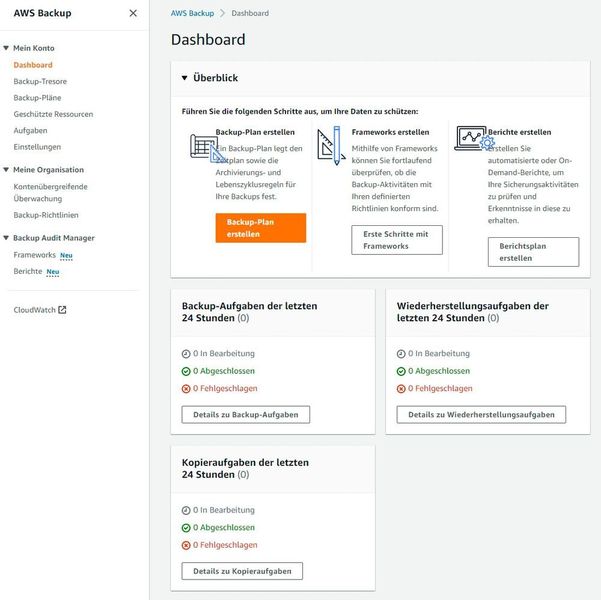
Task: Open Details zu Backup-Aufgaben
Action: click(x=246, y=415)
